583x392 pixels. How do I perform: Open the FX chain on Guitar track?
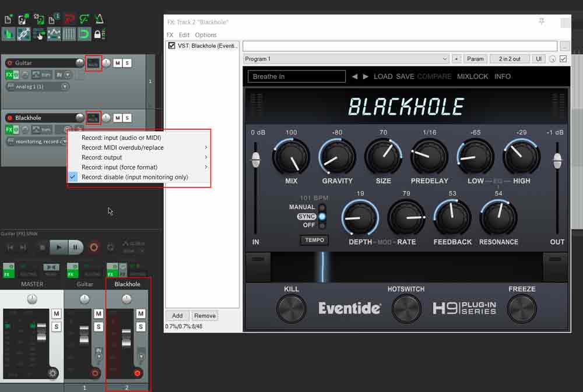(9, 75)
